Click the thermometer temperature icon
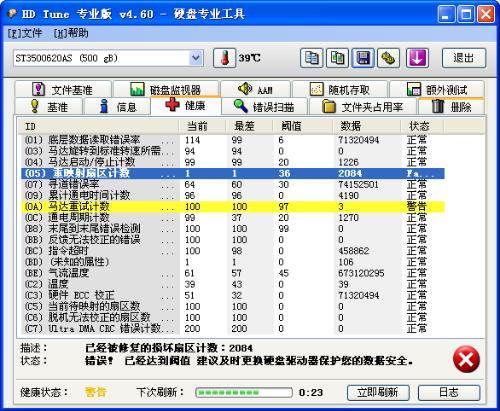 coord(225,58)
